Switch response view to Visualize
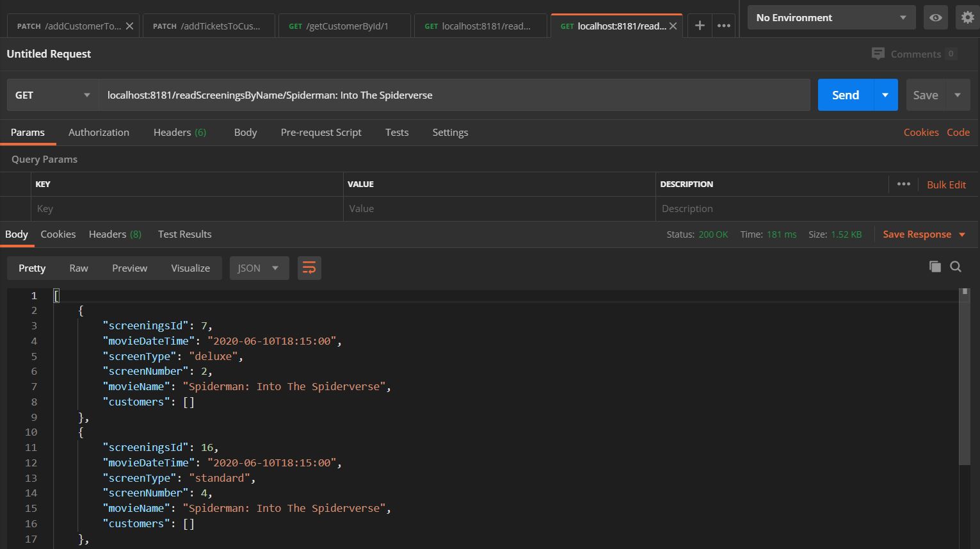Image resolution: width=980 pixels, height=549 pixels. click(190, 268)
